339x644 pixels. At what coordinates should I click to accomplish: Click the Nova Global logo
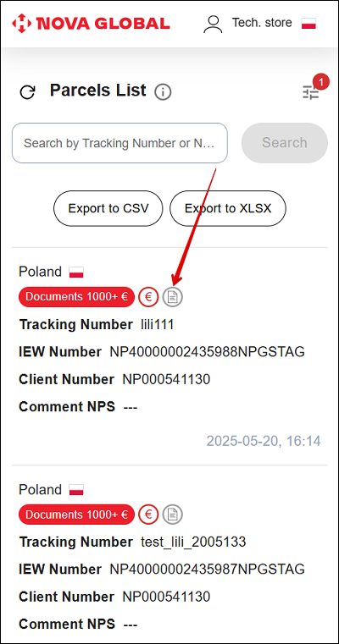click(91, 23)
